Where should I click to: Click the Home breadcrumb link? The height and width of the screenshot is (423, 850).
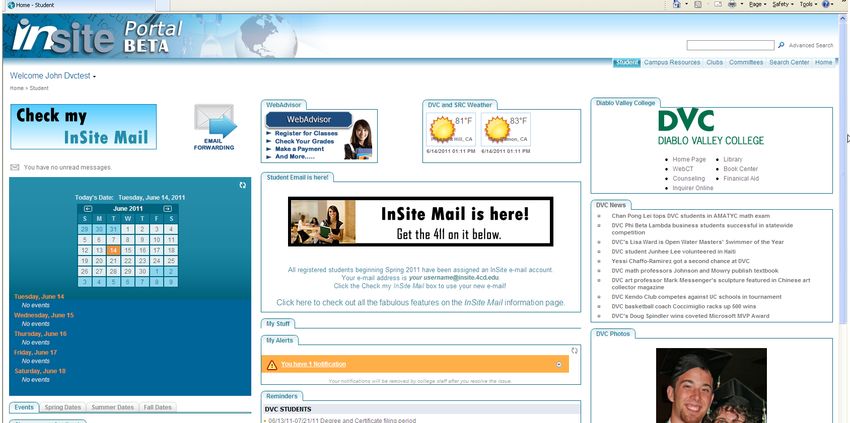tap(16, 88)
